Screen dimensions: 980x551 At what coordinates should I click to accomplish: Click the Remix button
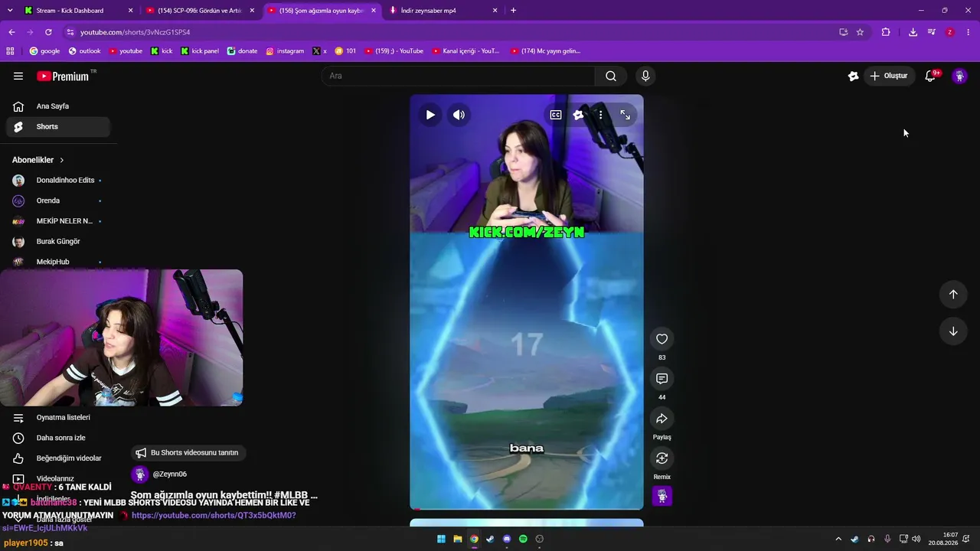click(662, 458)
